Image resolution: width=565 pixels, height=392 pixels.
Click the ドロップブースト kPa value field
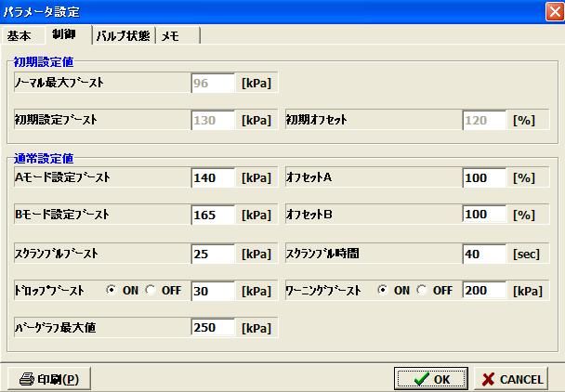click(x=213, y=291)
